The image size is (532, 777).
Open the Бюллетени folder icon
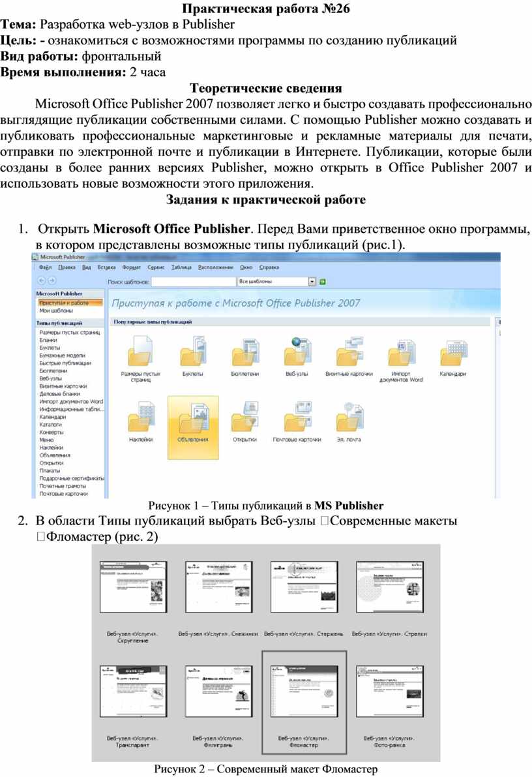pos(244,352)
